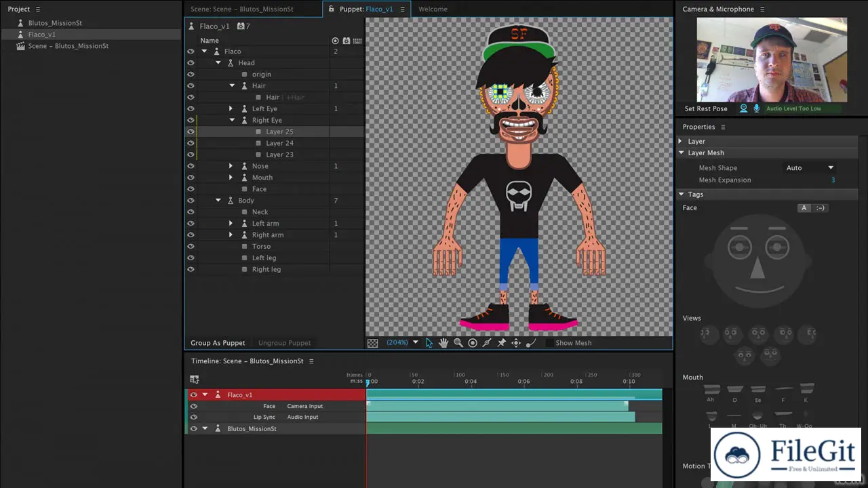Toggle visibility of the Neck layer

(191, 212)
